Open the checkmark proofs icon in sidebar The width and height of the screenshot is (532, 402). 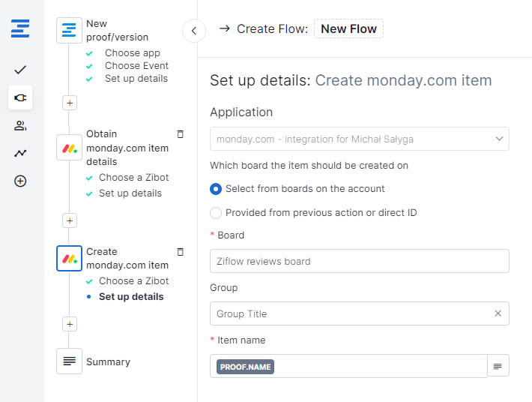(20, 70)
